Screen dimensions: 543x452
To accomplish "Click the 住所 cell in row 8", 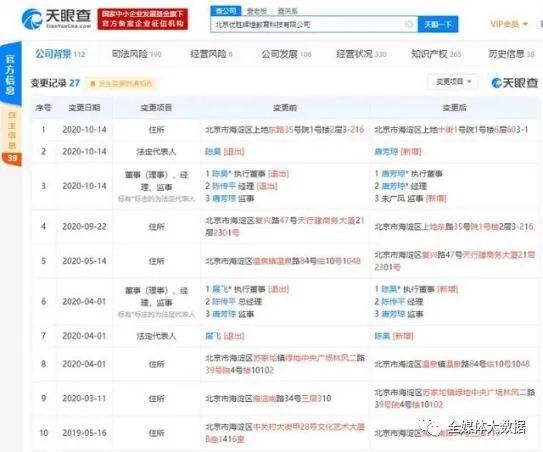I will pos(156,364).
